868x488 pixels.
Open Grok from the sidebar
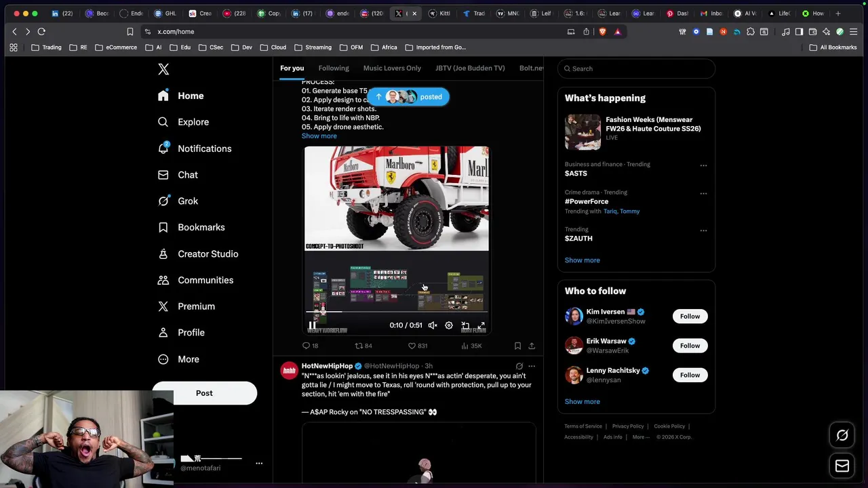(x=178, y=201)
